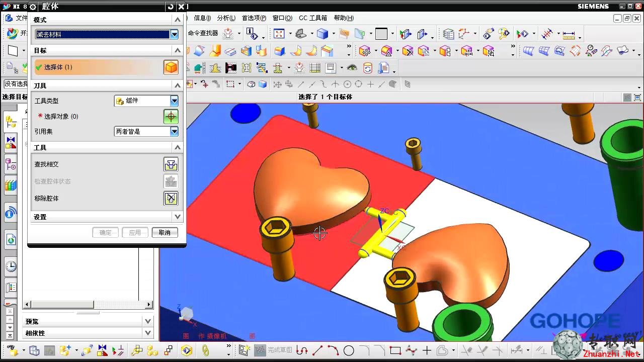Open the Constraint Navigator sidebar icon

[x=11, y=143]
